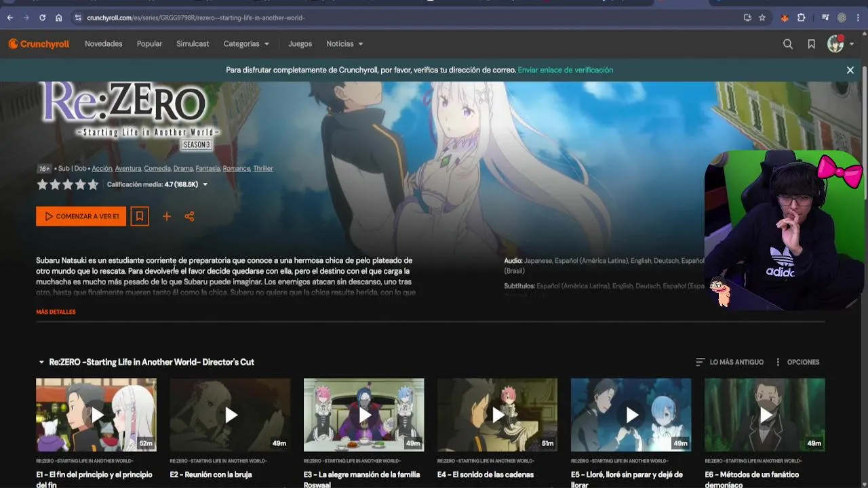This screenshot has width=868, height=488.
Task: Rate the series one star
Action: coord(42,184)
